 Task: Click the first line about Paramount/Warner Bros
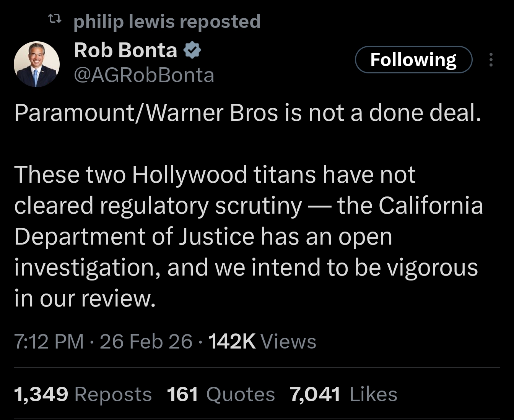pos(247,113)
